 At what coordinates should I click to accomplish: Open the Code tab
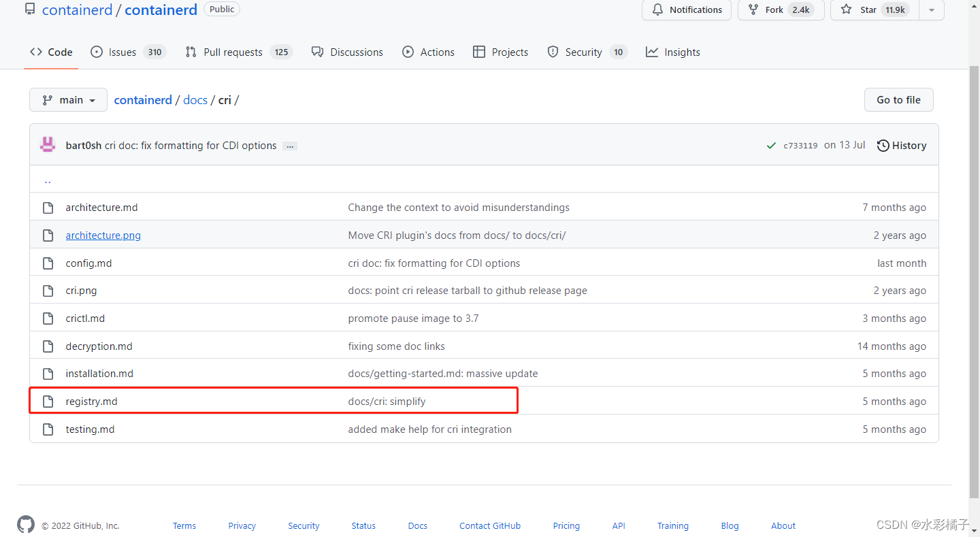(x=51, y=52)
